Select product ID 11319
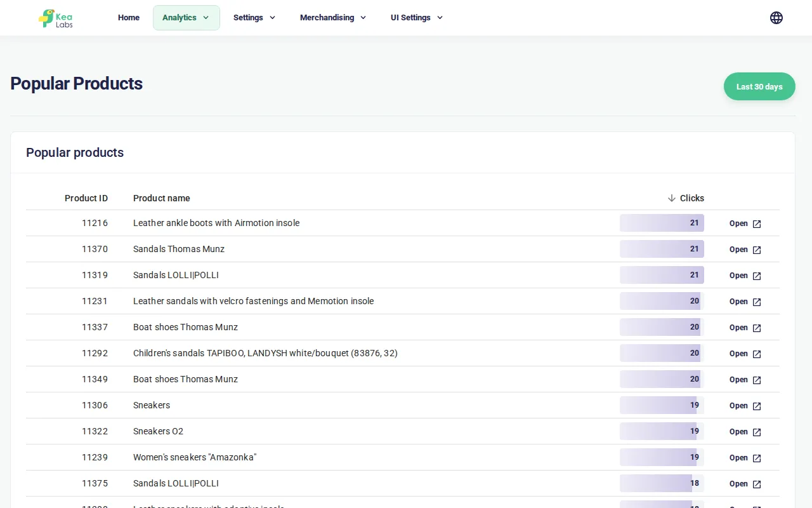This screenshot has width=812, height=508. [95, 275]
